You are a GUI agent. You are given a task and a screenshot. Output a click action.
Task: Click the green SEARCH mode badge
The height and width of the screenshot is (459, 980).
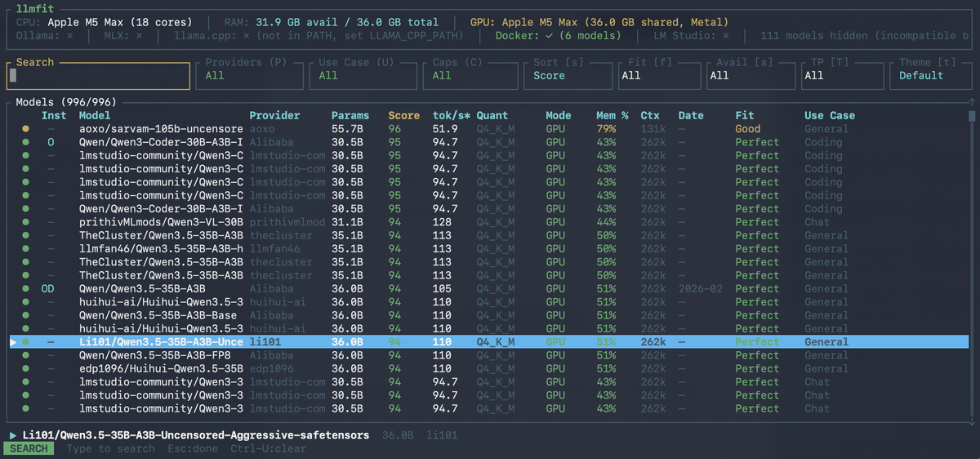click(x=29, y=448)
